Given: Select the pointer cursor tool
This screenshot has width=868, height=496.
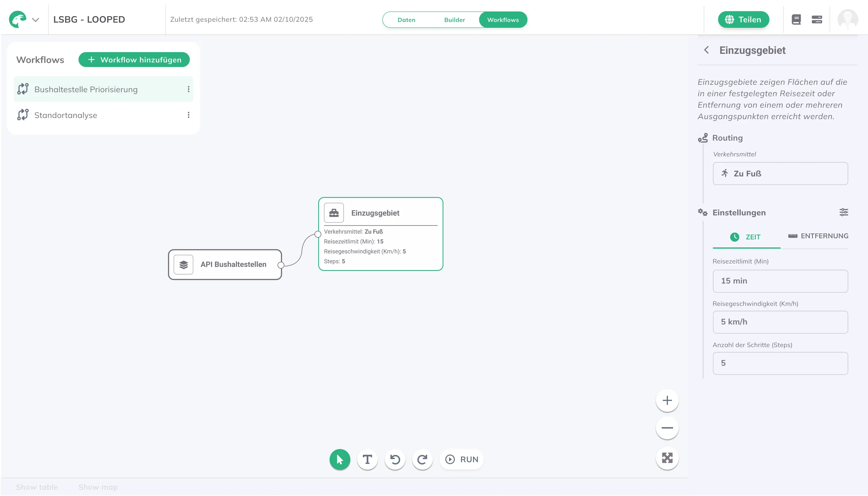Looking at the screenshot, I should point(340,459).
